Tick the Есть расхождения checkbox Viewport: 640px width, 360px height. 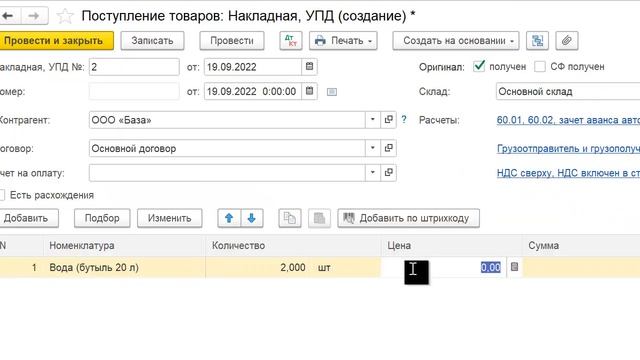click(x=2, y=195)
